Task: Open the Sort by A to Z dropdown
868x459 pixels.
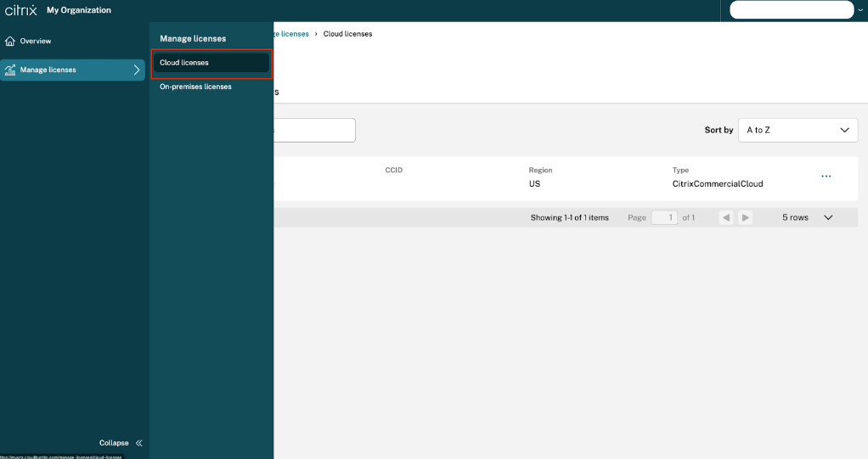Action: 798,130
